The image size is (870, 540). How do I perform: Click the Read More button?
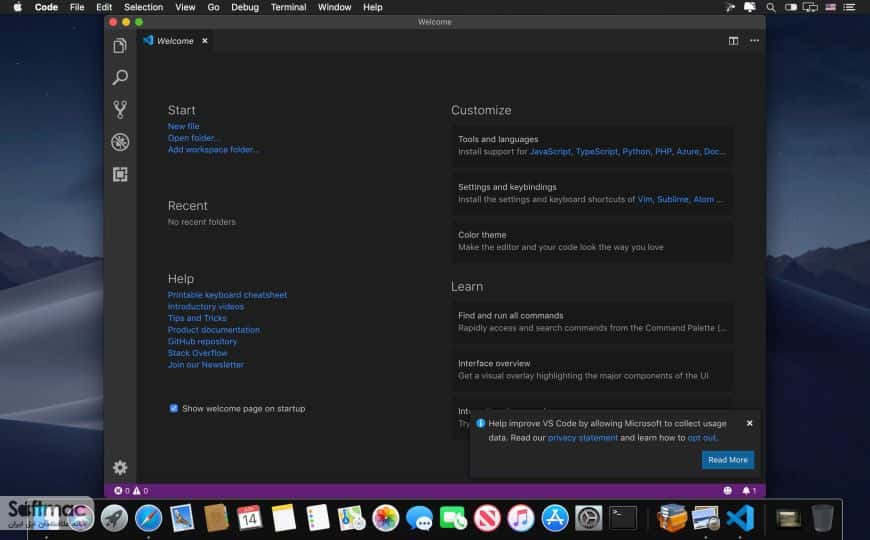pyautogui.click(x=727, y=460)
